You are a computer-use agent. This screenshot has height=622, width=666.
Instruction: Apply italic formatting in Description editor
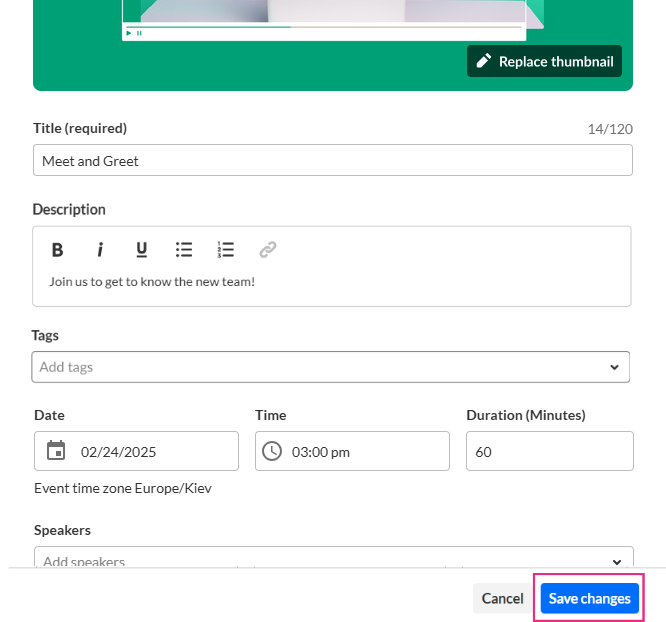click(100, 250)
